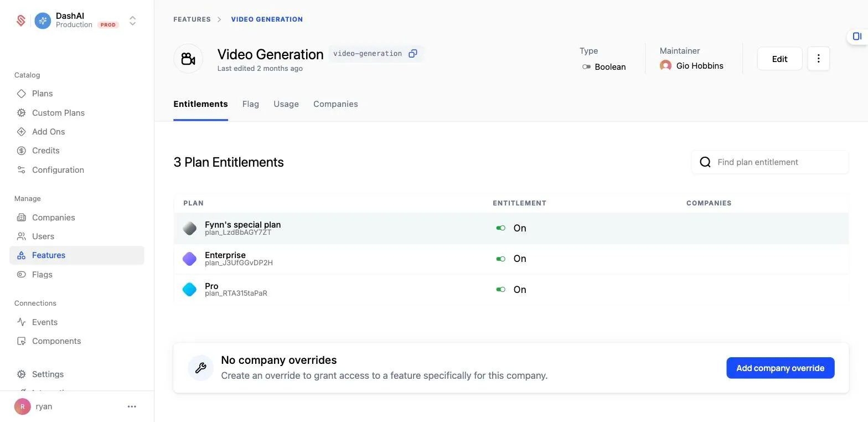Switch to the Companies tab
Viewport: 868px width, 422px height.
click(x=335, y=104)
